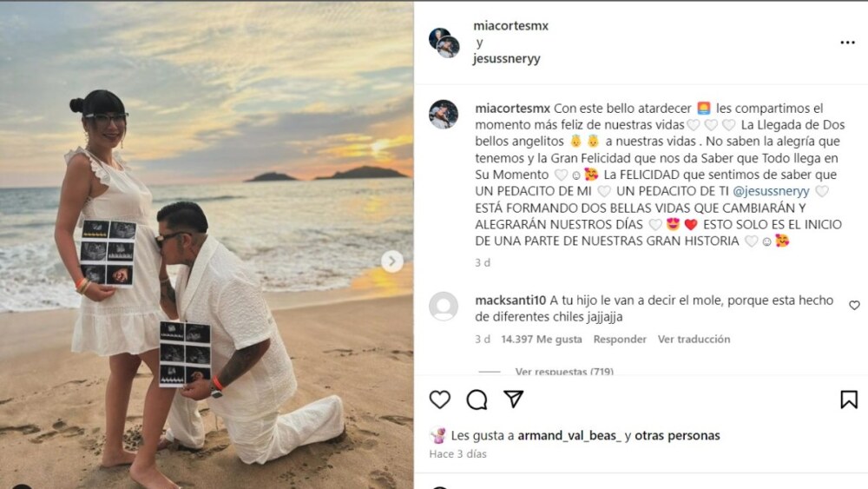Viewport: 868px width, 489px height.
Task: Share the post via paper plane icon
Action: click(x=513, y=399)
